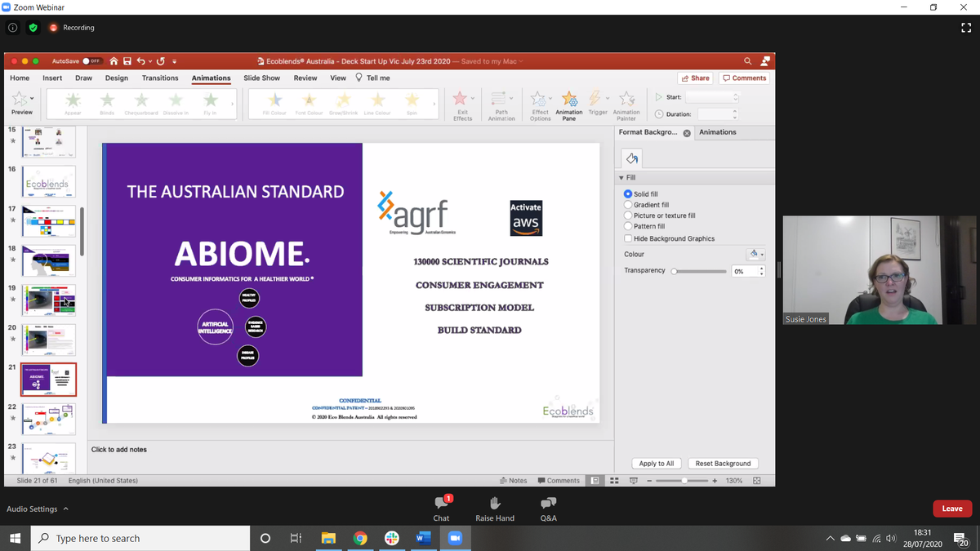Open the Zoom Chat panel
The image size is (980, 551).
(441, 508)
